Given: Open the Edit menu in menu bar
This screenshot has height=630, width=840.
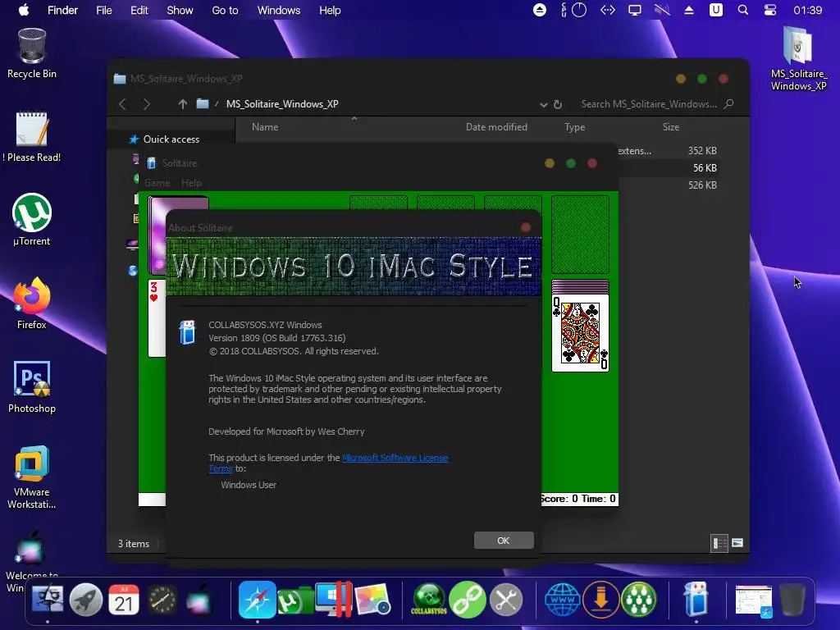Looking at the screenshot, I should (139, 10).
